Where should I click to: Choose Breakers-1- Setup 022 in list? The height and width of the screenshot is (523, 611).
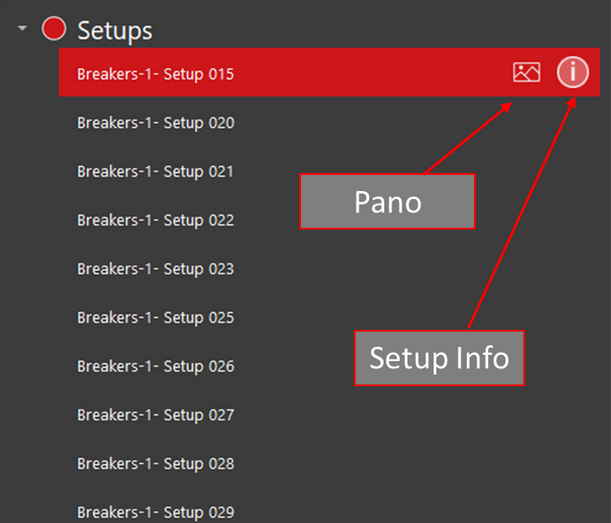(155, 220)
